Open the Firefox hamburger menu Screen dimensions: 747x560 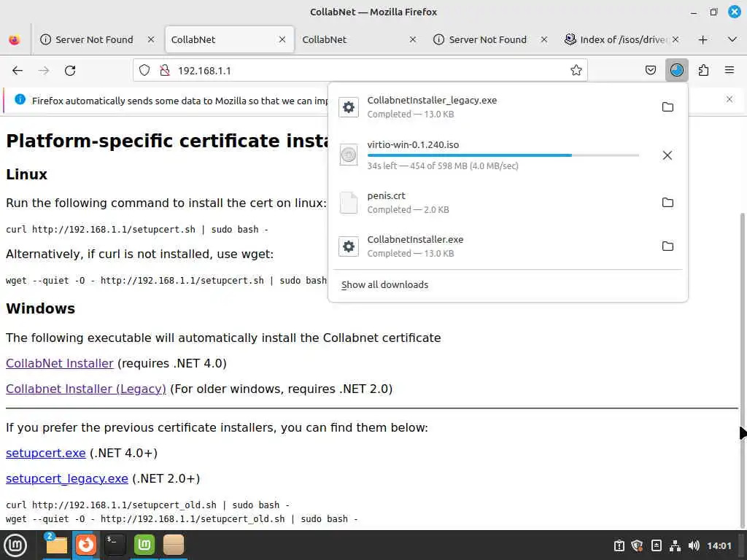729,71
